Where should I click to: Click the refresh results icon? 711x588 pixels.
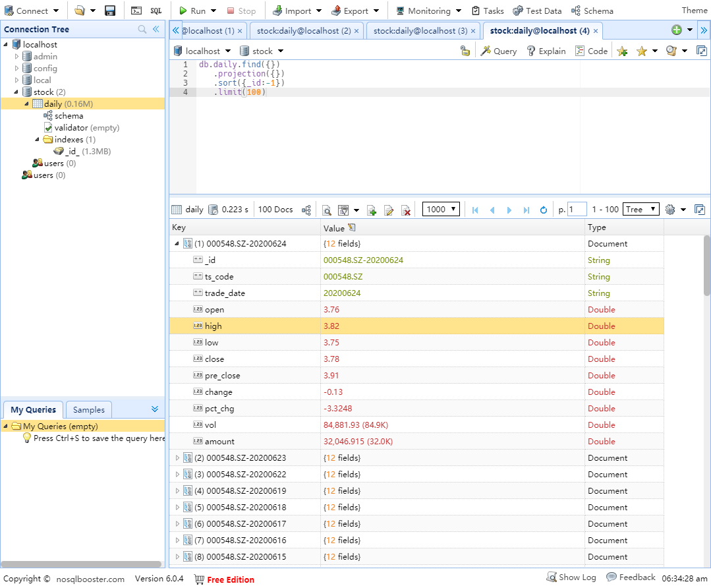[x=544, y=210]
